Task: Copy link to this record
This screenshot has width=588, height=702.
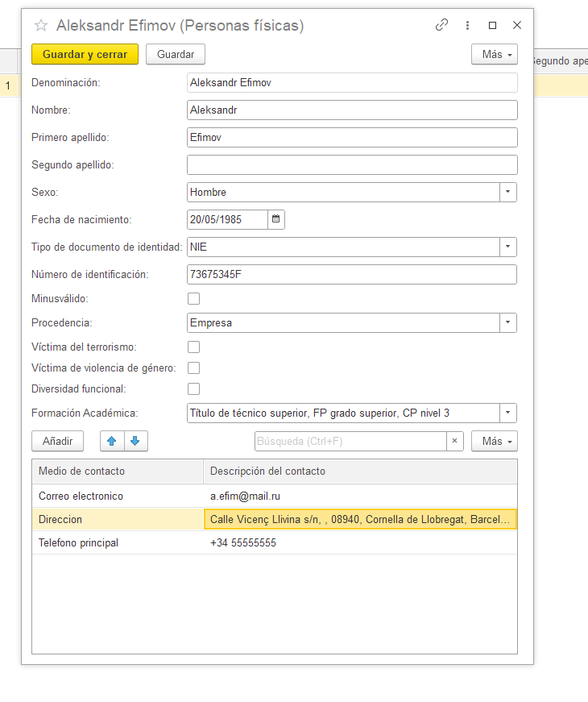Action: tap(441, 25)
